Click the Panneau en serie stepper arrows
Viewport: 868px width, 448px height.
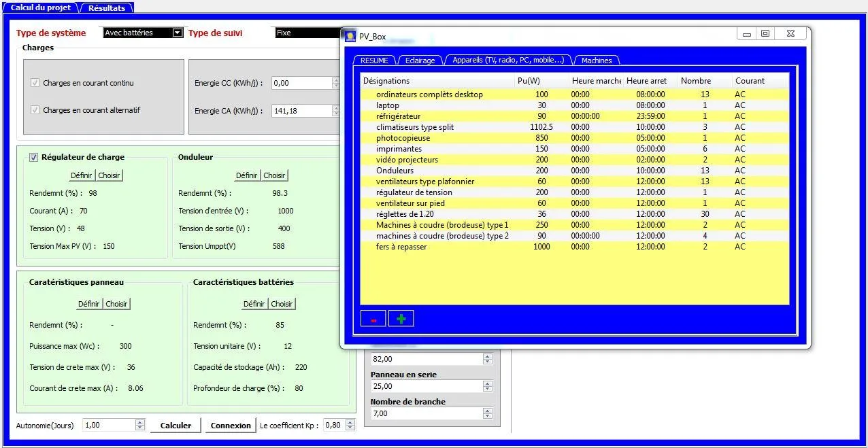[x=487, y=386]
